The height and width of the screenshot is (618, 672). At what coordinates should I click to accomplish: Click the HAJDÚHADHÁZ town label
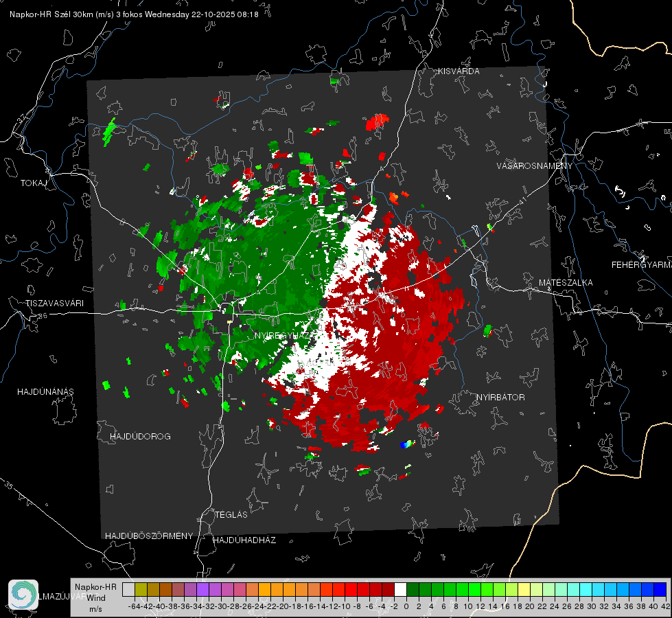click(245, 540)
